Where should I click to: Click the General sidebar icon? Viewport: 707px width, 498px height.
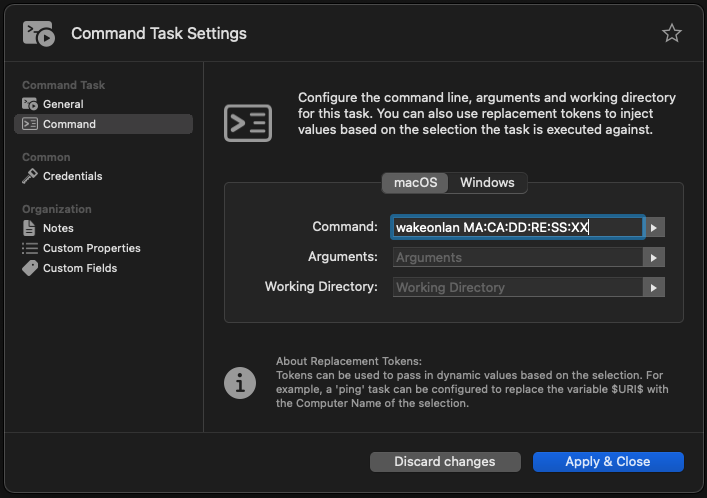(x=30, y=104)
